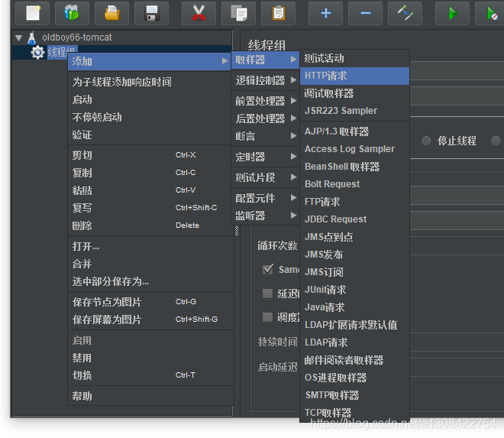This screenshot has width=504, height=438.
Task: Select the 停止线程 radio button
Action: pos(426,141)
